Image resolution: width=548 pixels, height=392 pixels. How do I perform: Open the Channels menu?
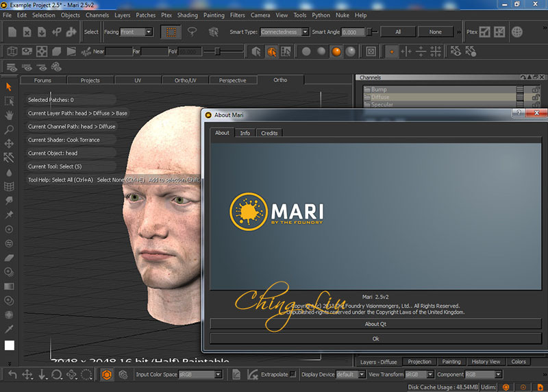97,15
